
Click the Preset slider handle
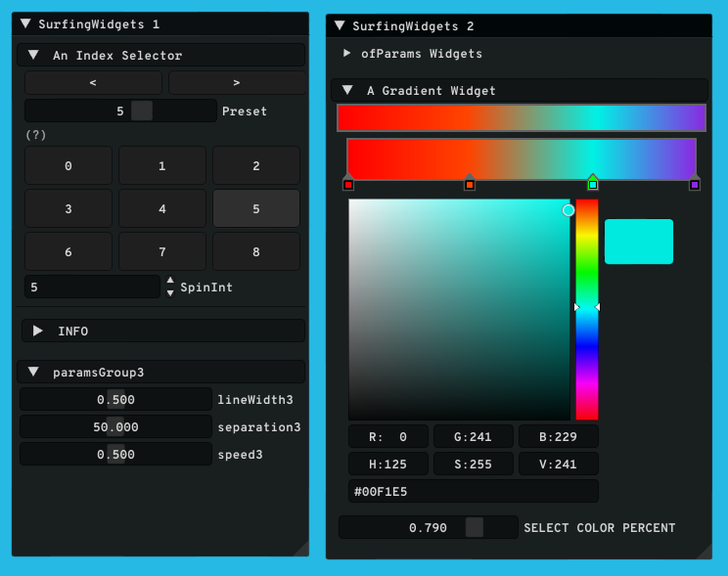[x=142, y=111]
